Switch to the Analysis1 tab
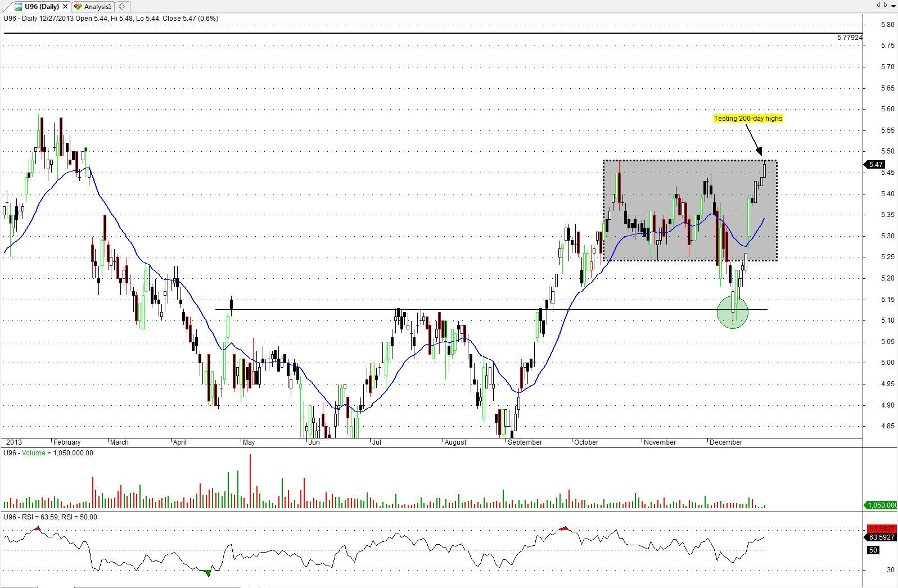Screen dimensions: 898x588 pyautogui.click(x=97, y=7)
